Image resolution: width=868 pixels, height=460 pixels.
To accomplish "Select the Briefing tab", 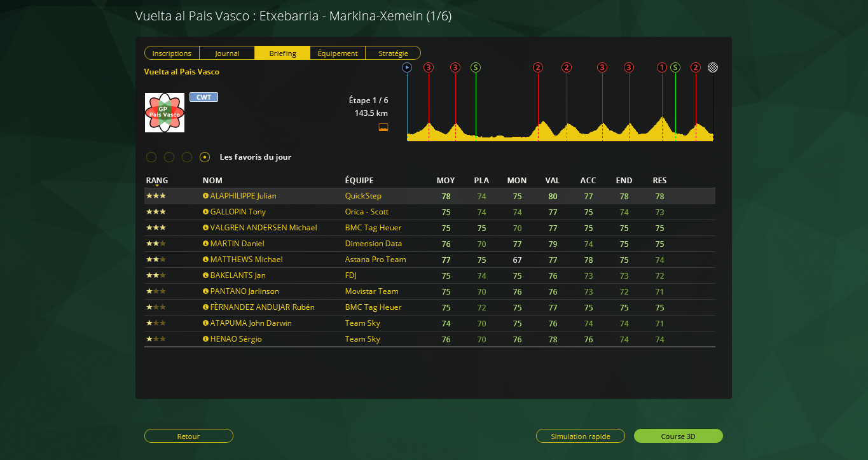I will (282, 53).
